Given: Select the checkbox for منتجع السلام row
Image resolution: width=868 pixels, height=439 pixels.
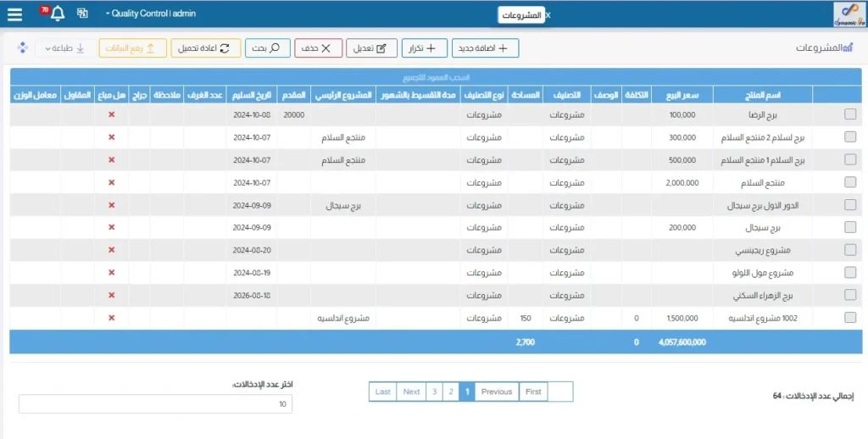Looking at the screenshot, I should tap(850, 182).
